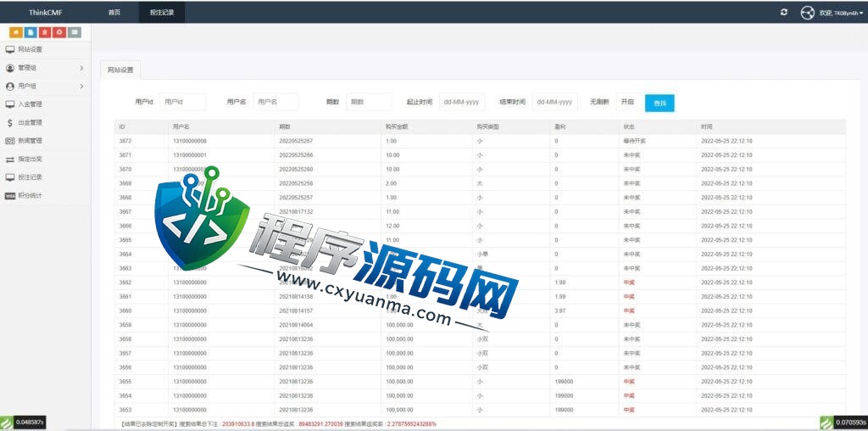The width and height of the screenshot is (868, 431).
Task: Open 积分统计 in the sidebar
Action: tap(30, 195)
